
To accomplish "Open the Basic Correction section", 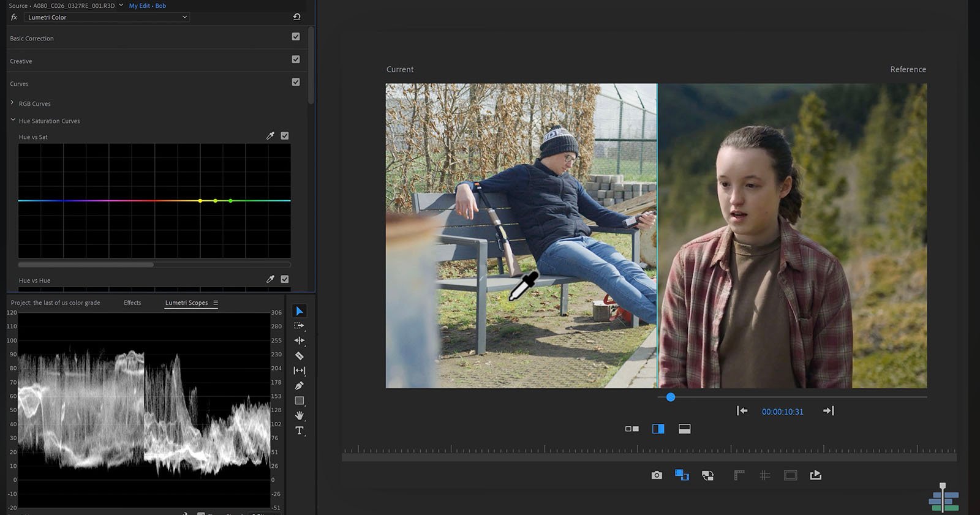I will pyautogui.click(x=32, y=39).
